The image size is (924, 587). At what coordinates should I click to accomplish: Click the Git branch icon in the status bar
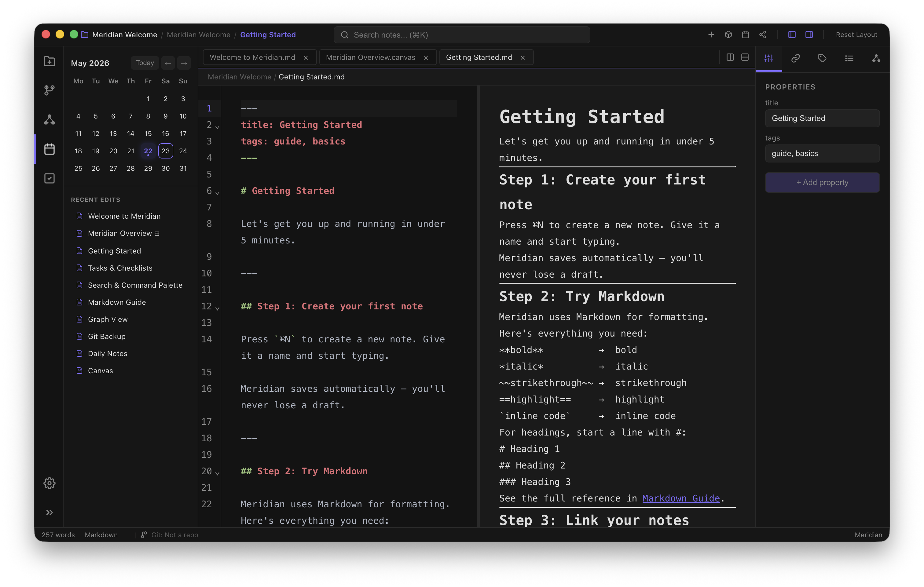pyautogui.click(x=144, y=535)
